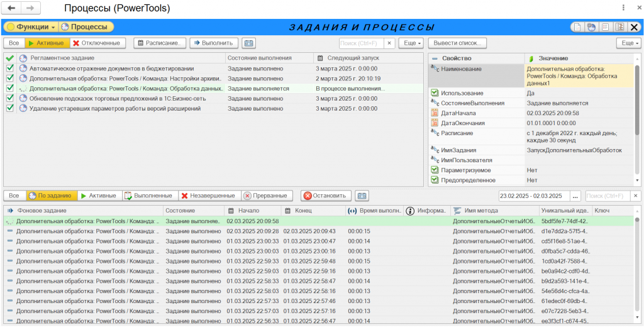Show all background jobs with lower Все
This screenshot has height=327, width=644.
point(14,196)
